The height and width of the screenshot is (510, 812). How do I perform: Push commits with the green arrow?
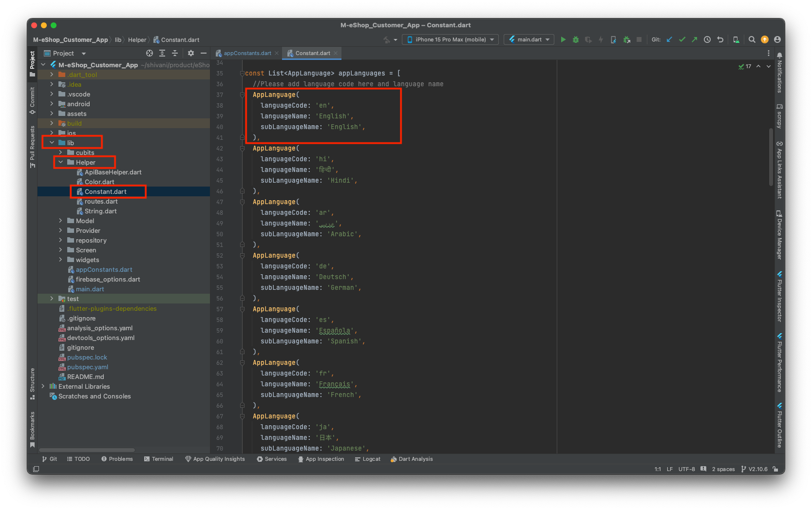tap(695, 39)
